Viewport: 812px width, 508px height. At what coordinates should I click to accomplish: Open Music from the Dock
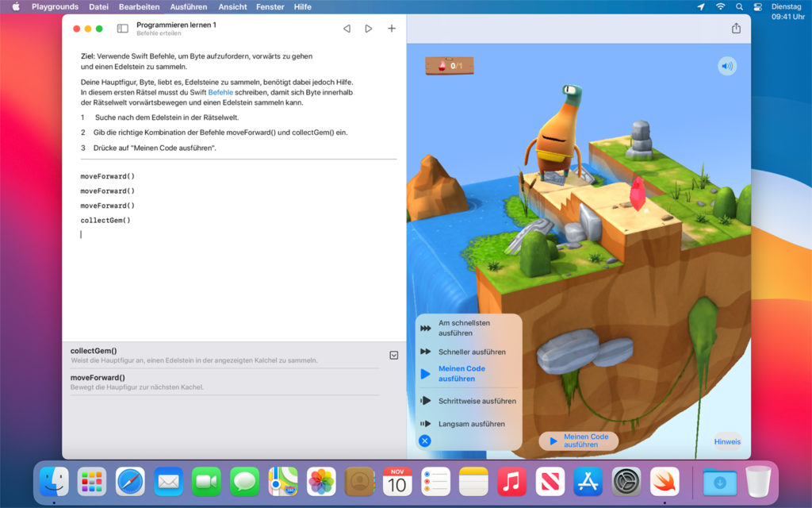(511, 482)
